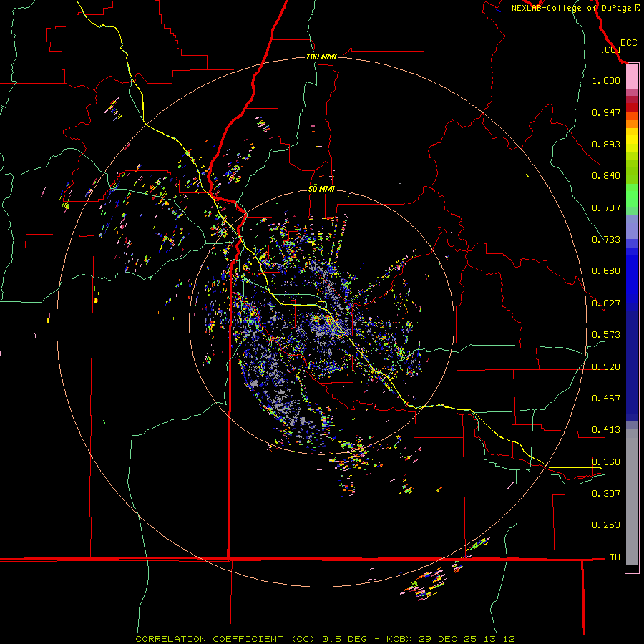Click the 0.413 value on the color scale

click(606, 430)
